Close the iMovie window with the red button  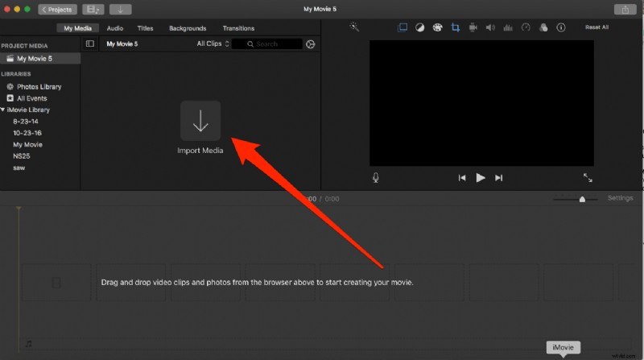(x=7, y=9)
